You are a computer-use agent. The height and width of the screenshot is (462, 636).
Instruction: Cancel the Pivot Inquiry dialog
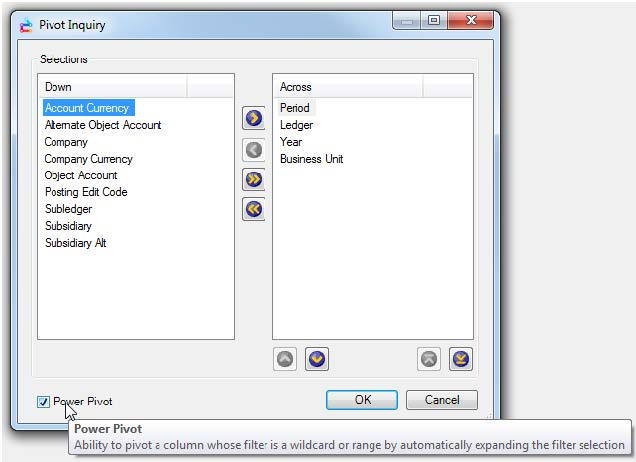pyautogui.click(x=441, y=400)
